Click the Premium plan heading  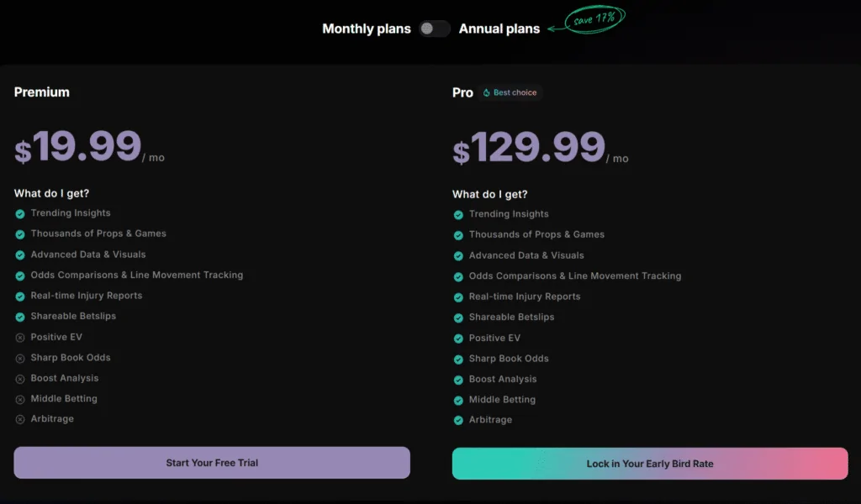pyautogui.click(x=42, y=92)
